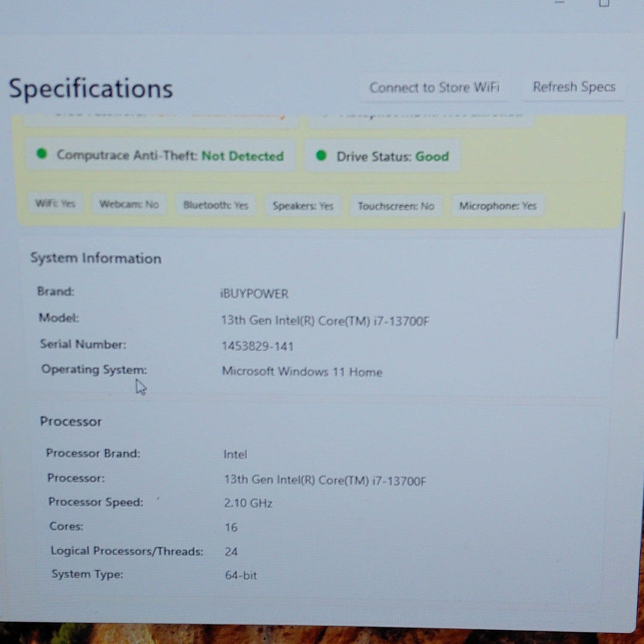Select the Cores value 16
Image resolution: width=644 pixels, height=644 pixels.
tap(231, 528)
